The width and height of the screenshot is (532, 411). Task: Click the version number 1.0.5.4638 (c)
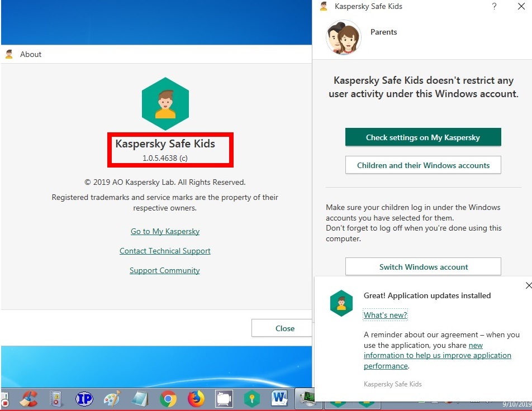click(x=165, y=158)
